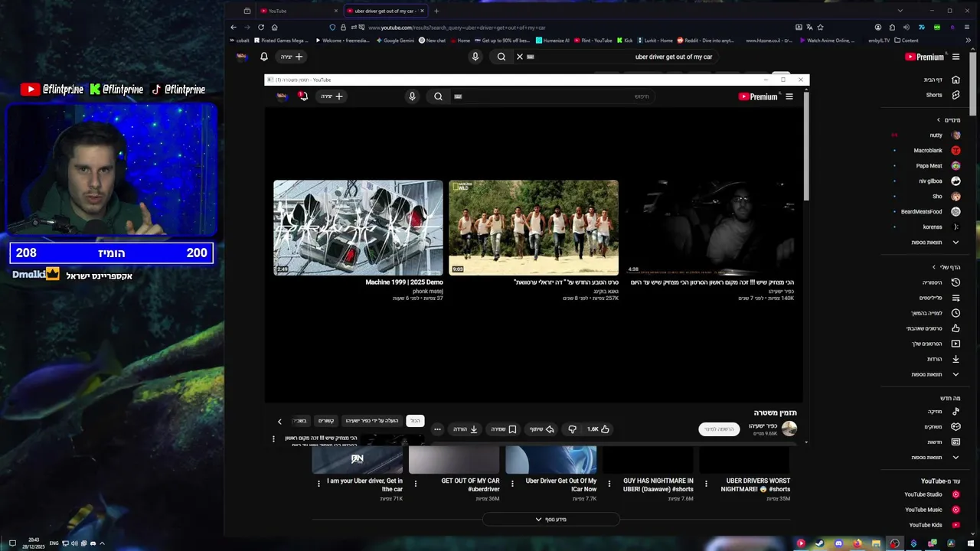Open menu for 'UBER DRIVERS WORST NIGHTMARE!' short
Viewport: 980px width, 551px height.
(706, 484)
